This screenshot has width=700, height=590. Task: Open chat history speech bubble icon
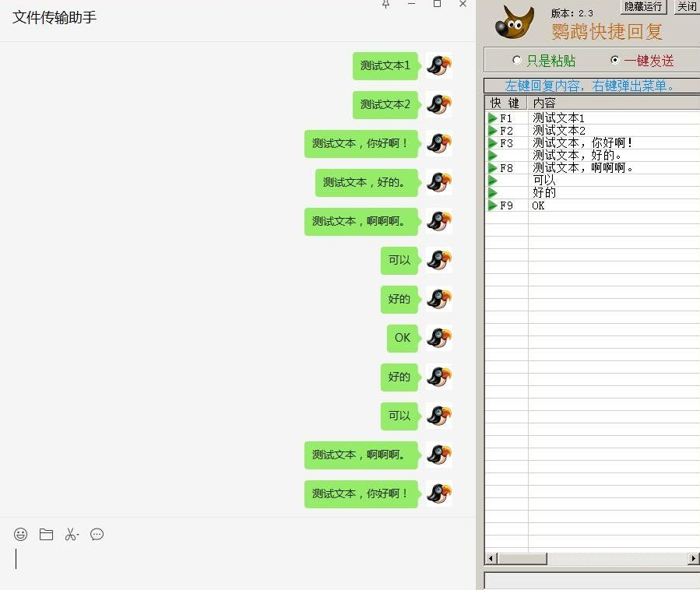[x=97, y=535]
